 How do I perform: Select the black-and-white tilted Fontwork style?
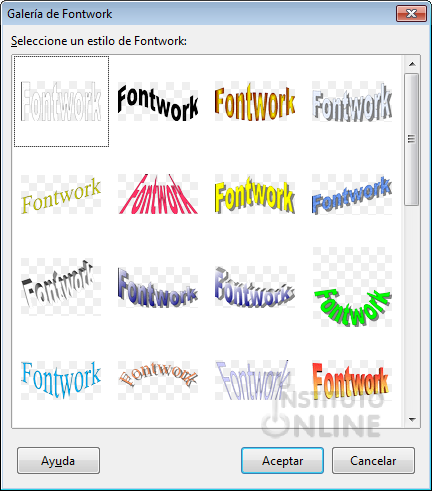pos(61,287)
